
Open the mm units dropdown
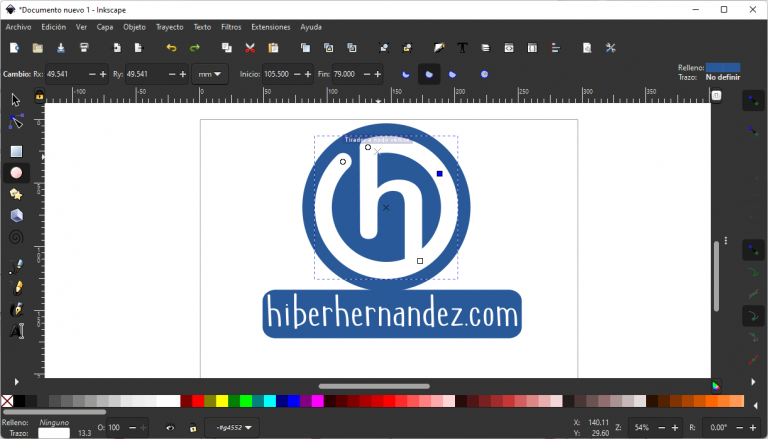coord(211,74)
